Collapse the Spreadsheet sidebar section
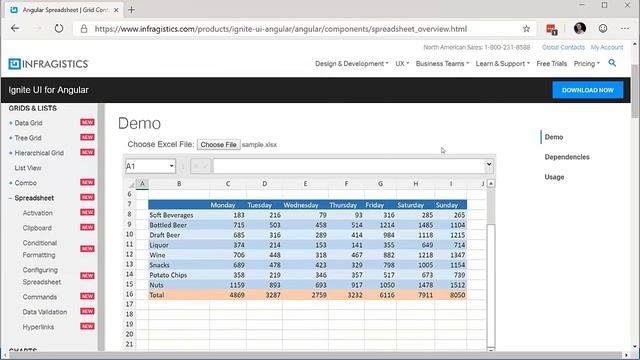Screen dimensions: 640x360 pos(11,198)
